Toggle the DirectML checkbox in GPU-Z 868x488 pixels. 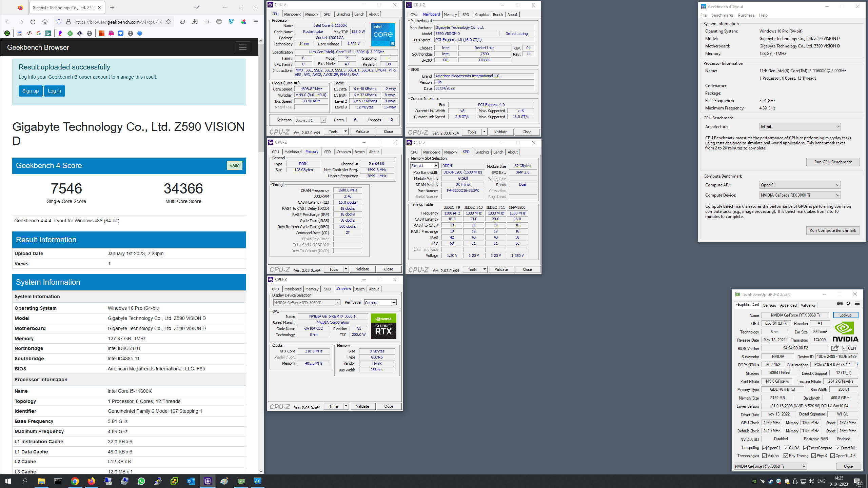[x=838, y=448]
